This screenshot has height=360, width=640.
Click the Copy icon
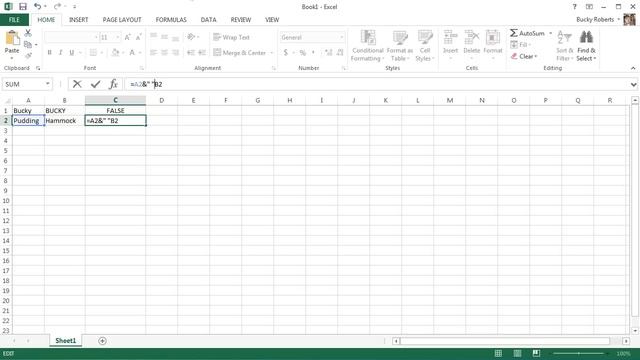click(28, 44)
